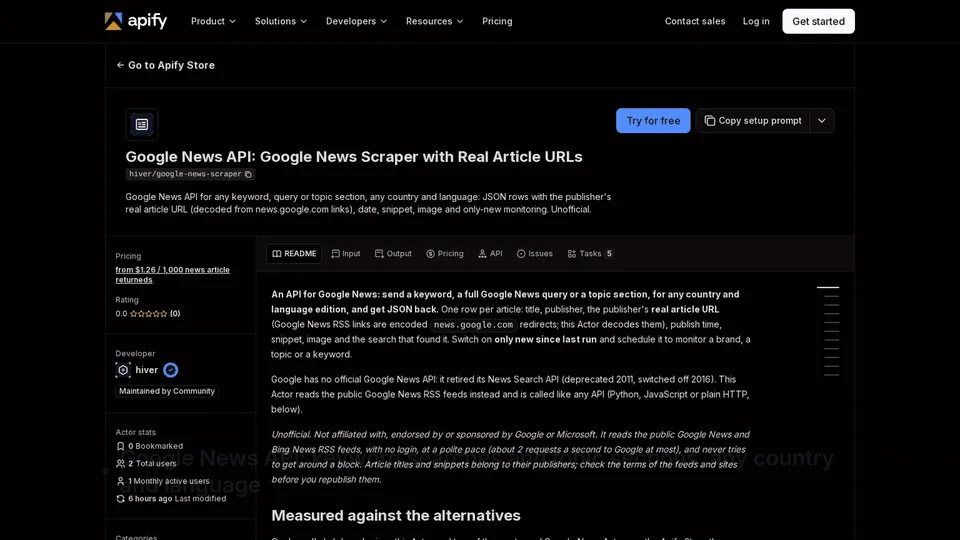Expand the Resources dropdown

point(434,21)
